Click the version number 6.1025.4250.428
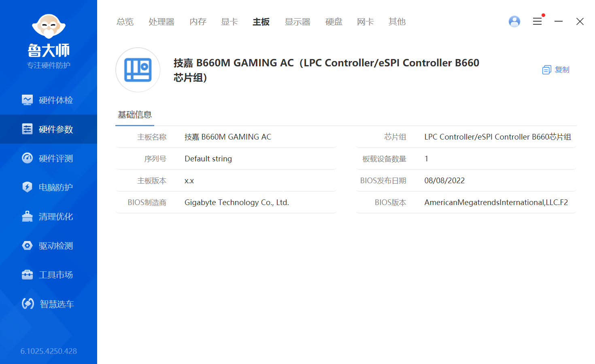595x364 pixels. click(x=49, y=351)
